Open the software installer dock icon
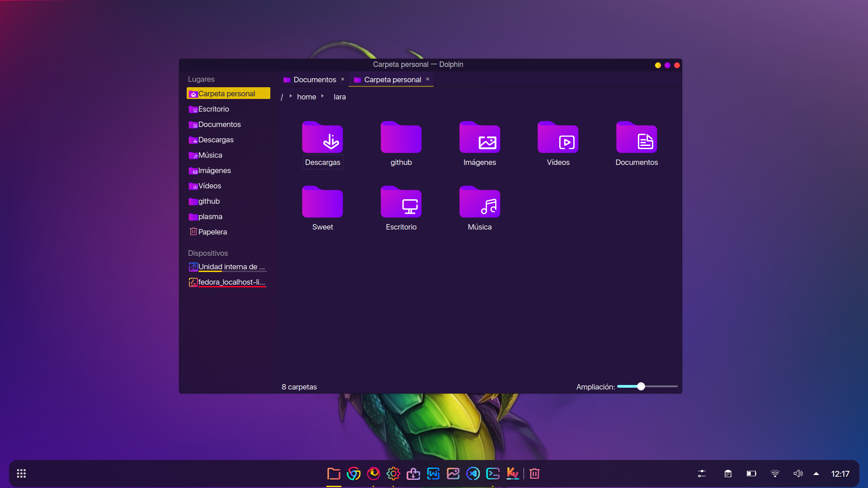 click(413, 474)
